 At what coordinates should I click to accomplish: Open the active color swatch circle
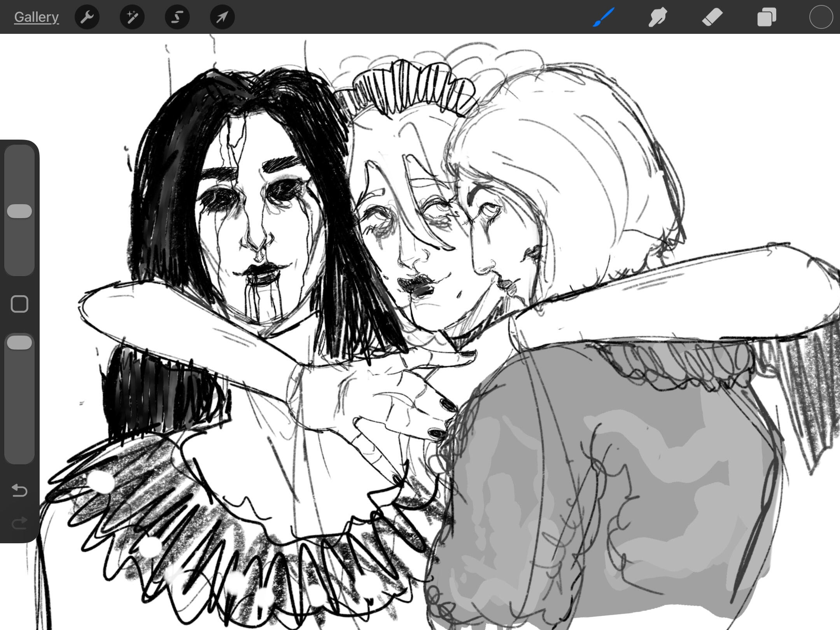pos(821,17)
